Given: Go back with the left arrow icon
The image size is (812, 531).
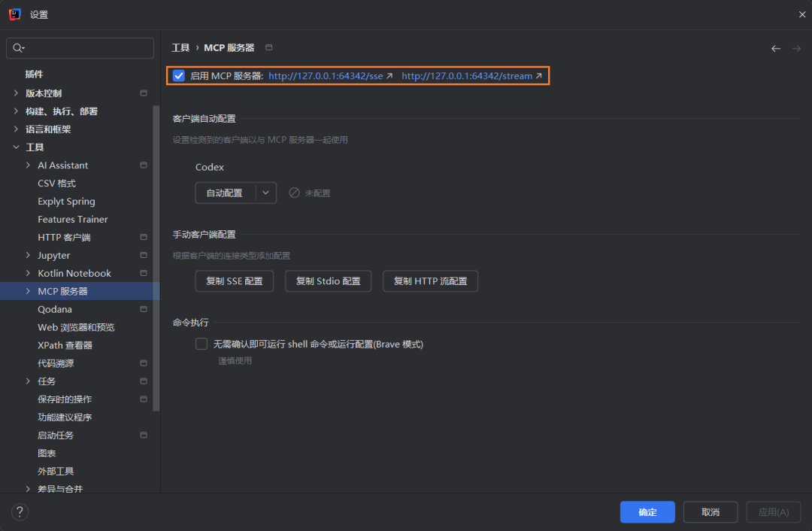Looking at the screenshot, I should pyautogui.click(x=776, y=49).
